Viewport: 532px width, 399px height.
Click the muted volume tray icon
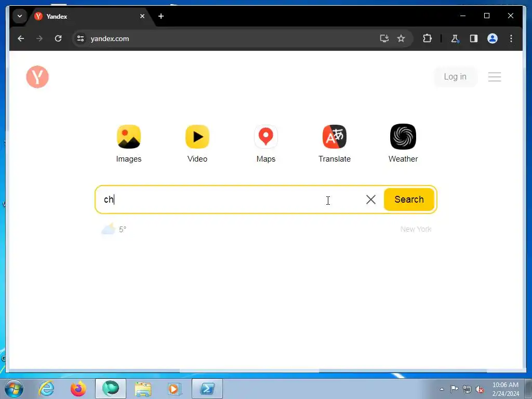pos(480,389)
